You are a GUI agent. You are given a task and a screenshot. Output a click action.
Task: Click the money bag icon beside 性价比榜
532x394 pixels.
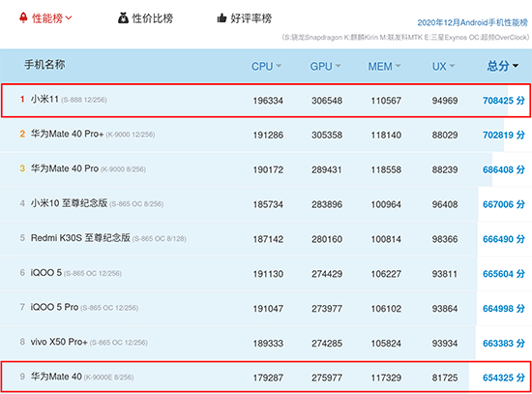[123, 18]
